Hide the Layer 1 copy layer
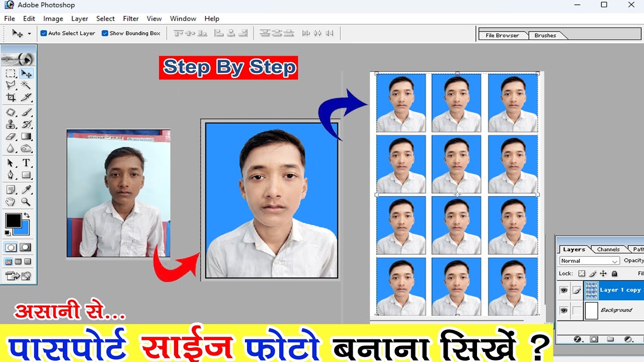644x362 pixels. click(x=564, y=290)
